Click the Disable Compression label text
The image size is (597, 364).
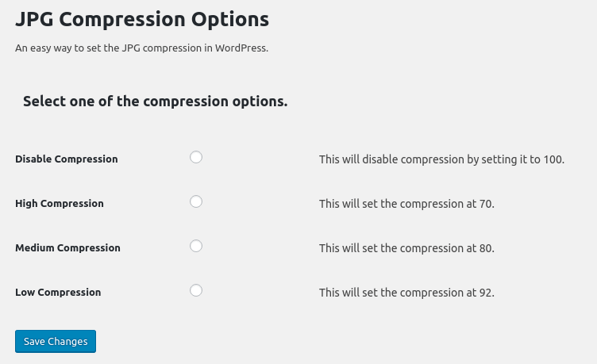(67, 159)
